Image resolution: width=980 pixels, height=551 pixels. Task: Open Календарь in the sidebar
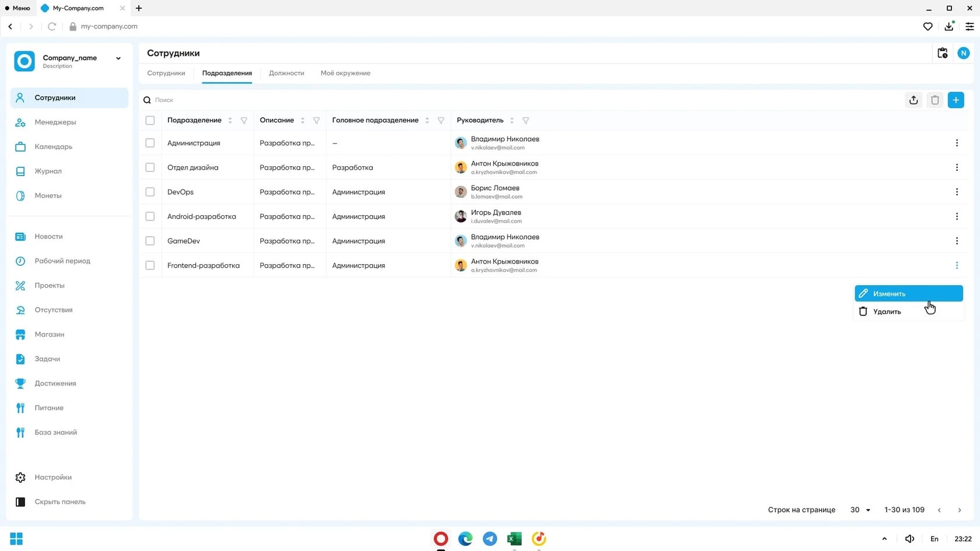click(69, 147)
